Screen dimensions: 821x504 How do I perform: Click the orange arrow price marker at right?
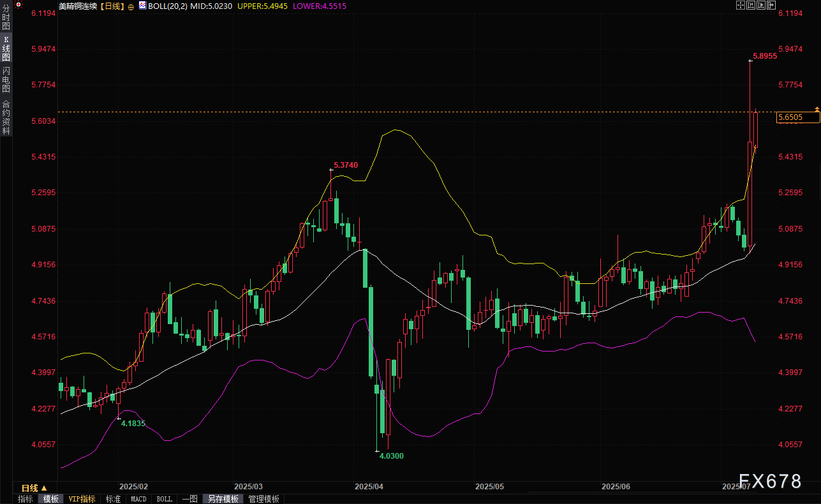tap(817, 109)
